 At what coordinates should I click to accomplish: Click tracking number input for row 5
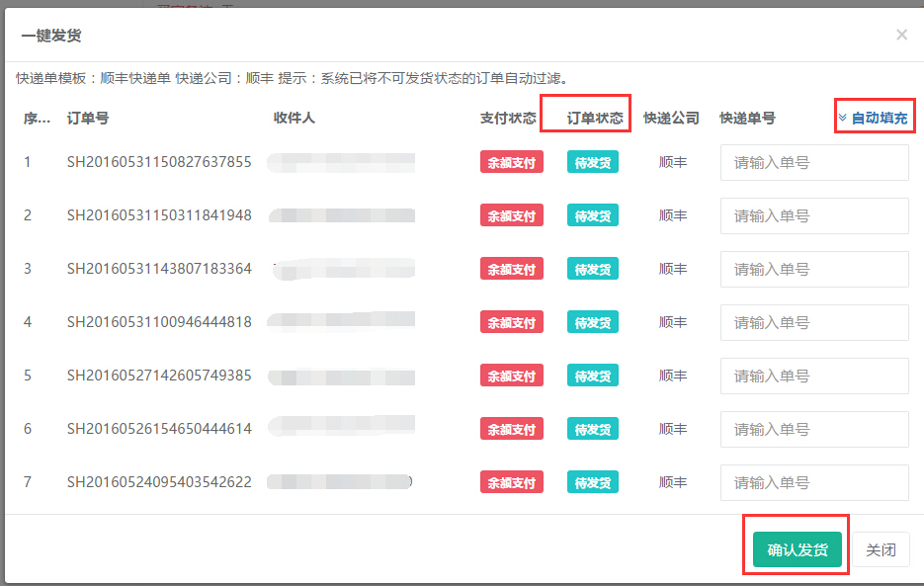pyautogui.click(x=814, y=376)
